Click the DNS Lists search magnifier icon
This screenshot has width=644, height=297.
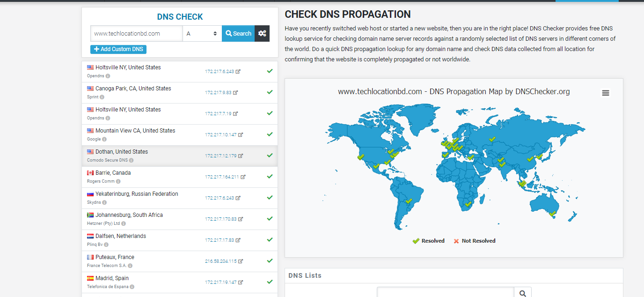(x=522, y=293)
